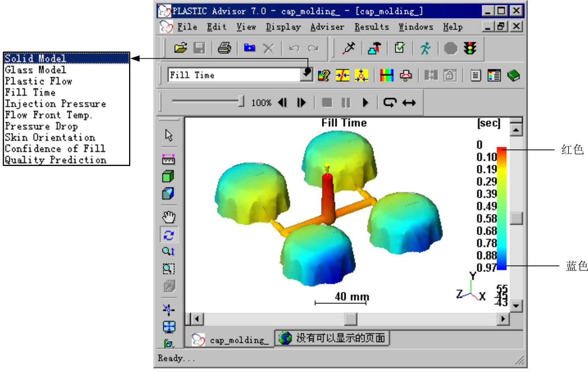This screenshot has width=588, height=372.
Task: Select the pan hand tool
Action: pyautogui.click(x=169, y=217)
